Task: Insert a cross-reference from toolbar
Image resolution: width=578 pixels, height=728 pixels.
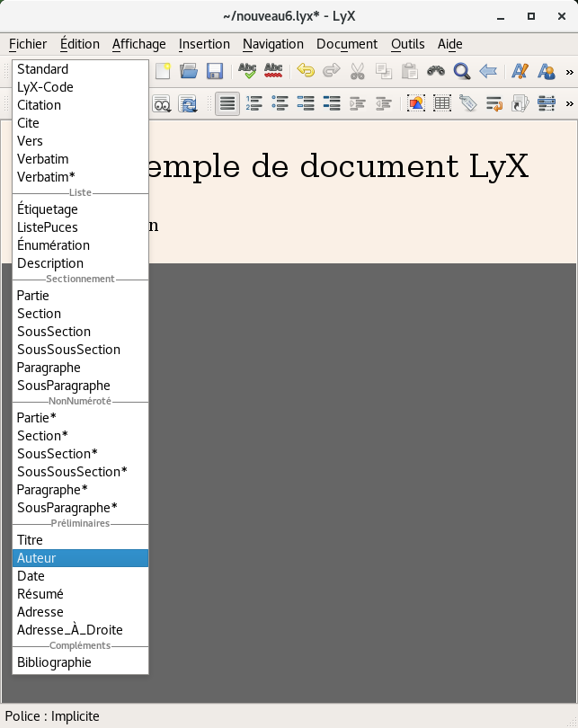Action: coord(494,103)
